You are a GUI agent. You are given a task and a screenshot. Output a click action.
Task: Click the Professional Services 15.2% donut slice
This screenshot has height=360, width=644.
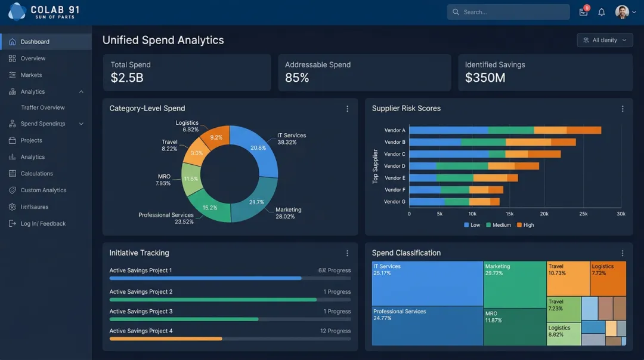[209, 207]
